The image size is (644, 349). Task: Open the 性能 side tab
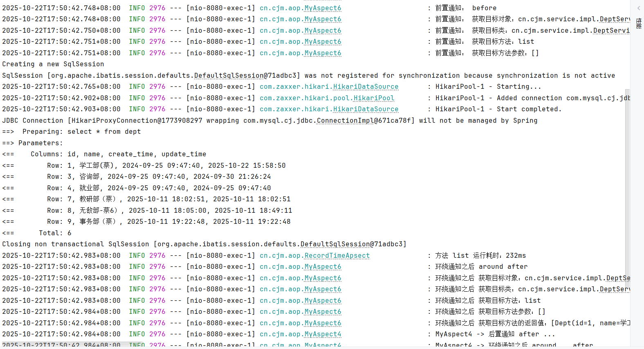(x=638, y=23)
